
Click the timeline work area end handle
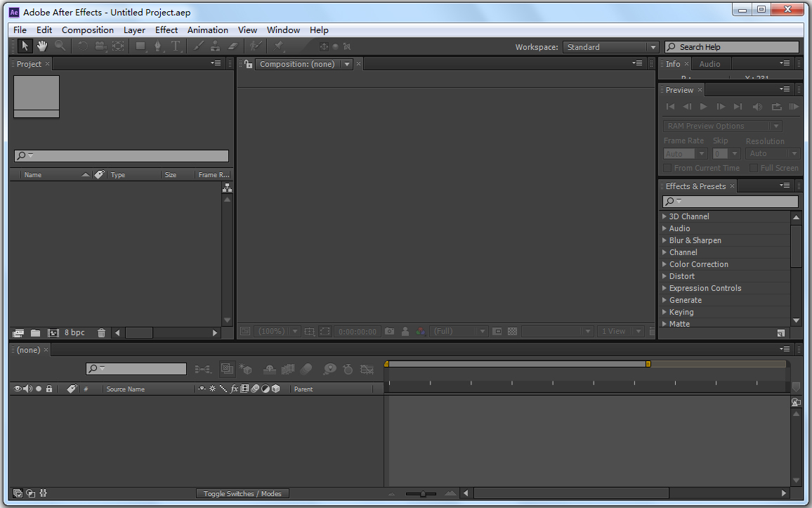coord(648,364)
